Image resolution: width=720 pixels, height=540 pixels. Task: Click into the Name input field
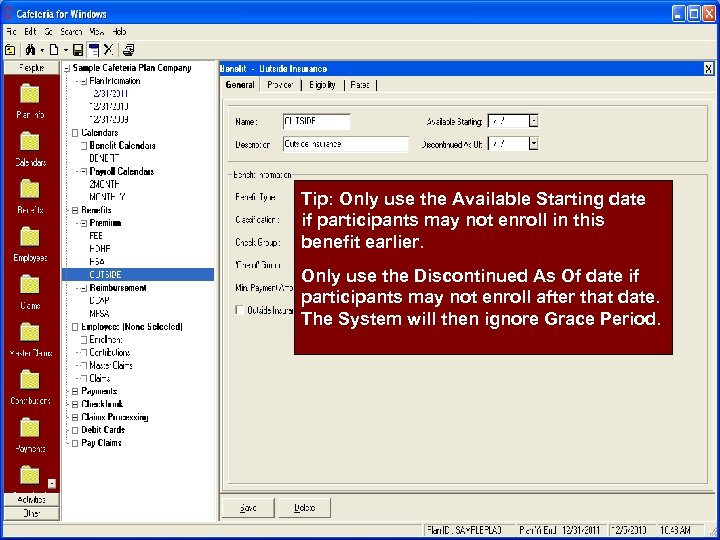coord(316,122)
